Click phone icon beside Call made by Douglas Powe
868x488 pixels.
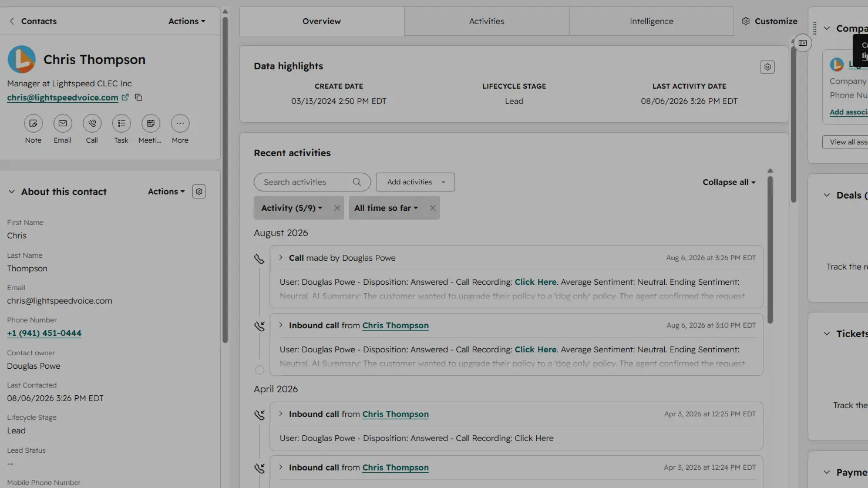click(x=259, y=258)
